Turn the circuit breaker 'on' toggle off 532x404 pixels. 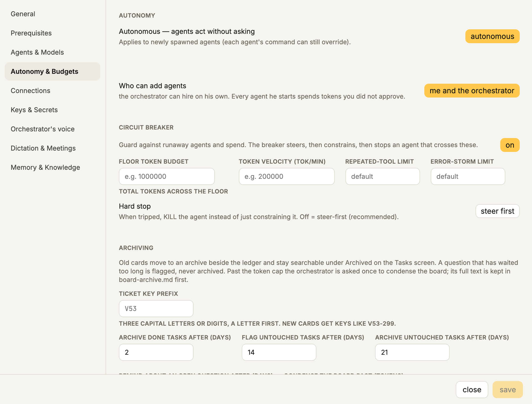pyautogui.click(x=510, y=145)
